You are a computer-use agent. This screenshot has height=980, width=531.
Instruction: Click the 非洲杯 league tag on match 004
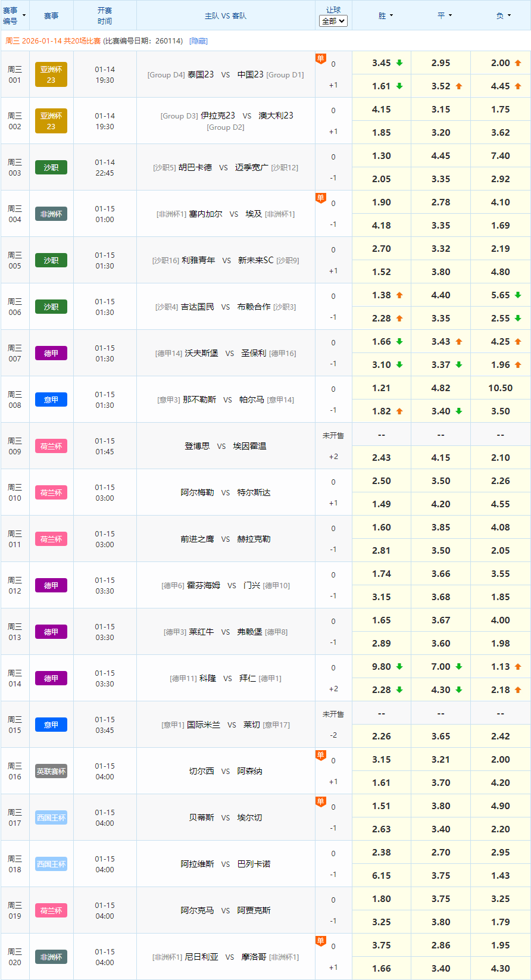coord(51,214)
